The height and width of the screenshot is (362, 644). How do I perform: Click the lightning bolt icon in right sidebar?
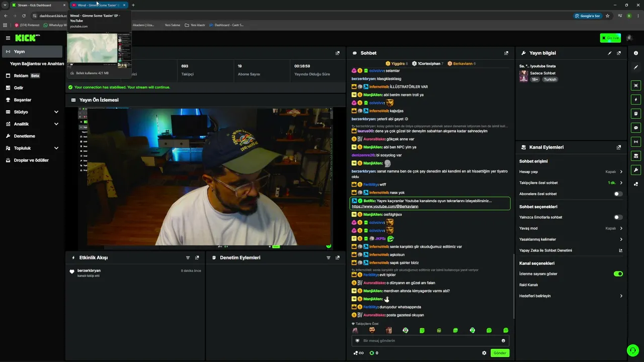636,100
